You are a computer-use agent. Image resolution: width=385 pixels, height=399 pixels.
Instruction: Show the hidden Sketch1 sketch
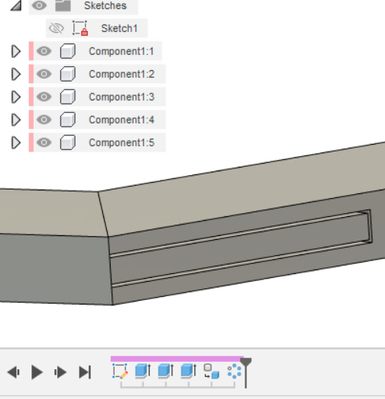(x=56, y=28)
